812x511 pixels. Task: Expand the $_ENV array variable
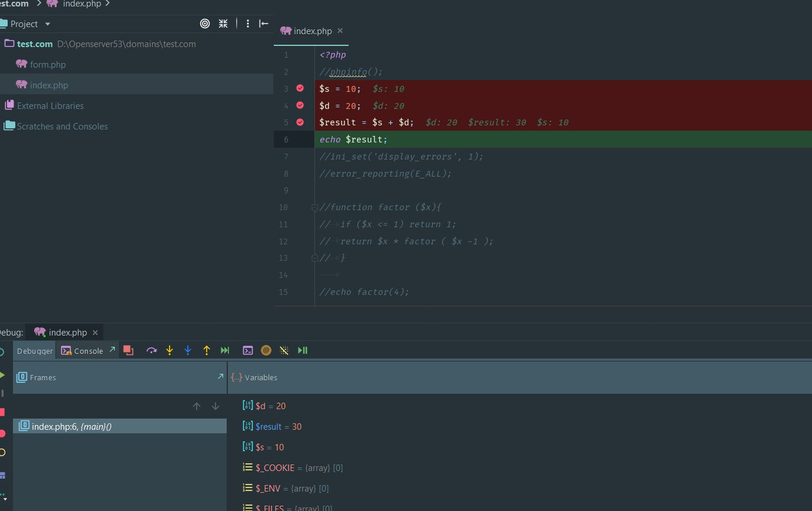tap(248, 488)
